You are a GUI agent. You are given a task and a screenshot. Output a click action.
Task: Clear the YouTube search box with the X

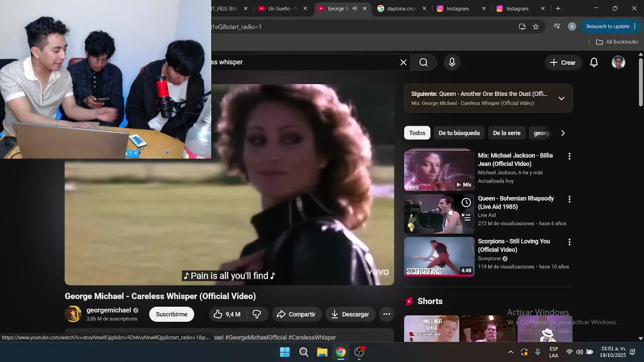click(404, 62)
